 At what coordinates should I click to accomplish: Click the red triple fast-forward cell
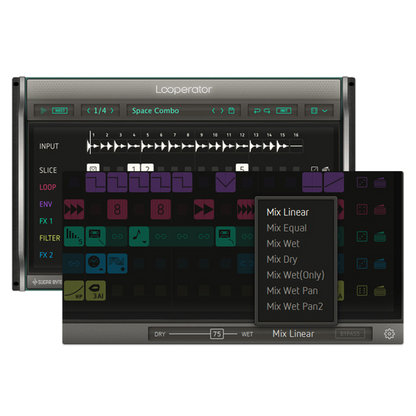point(74,210)
